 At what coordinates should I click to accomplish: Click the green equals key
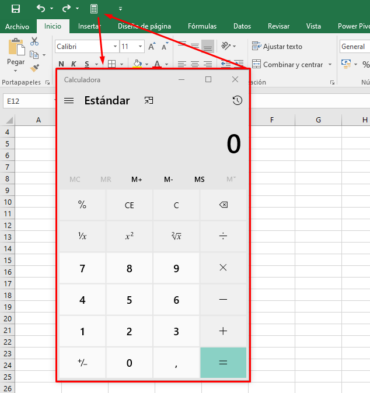point(223,362)
